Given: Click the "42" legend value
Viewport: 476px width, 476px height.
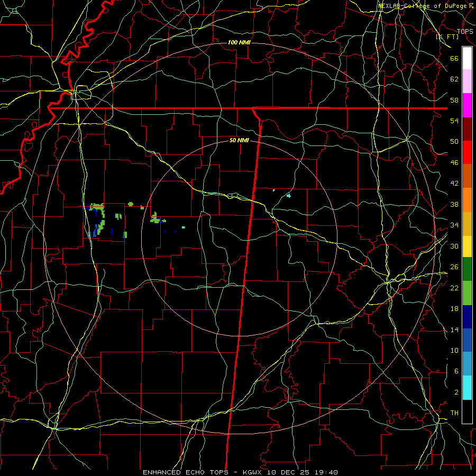Looking at the screenshot, I should pos(454,184).
